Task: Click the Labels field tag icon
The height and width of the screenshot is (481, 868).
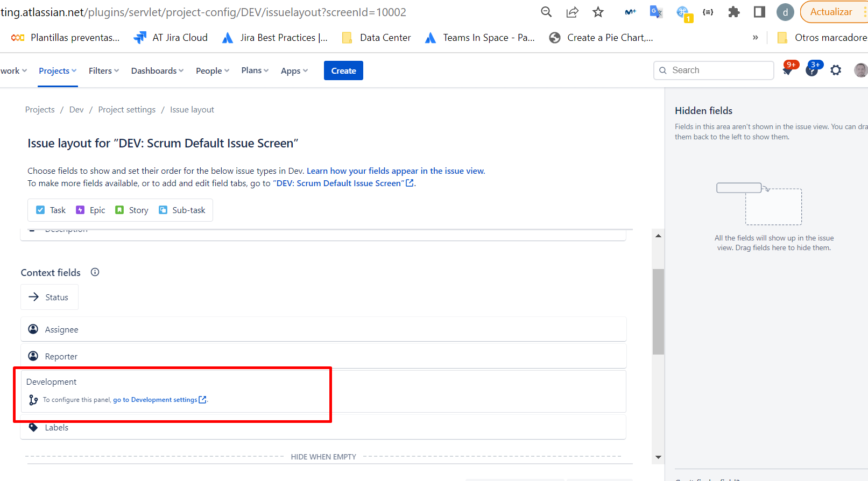Action: click(x=33, y=427)
